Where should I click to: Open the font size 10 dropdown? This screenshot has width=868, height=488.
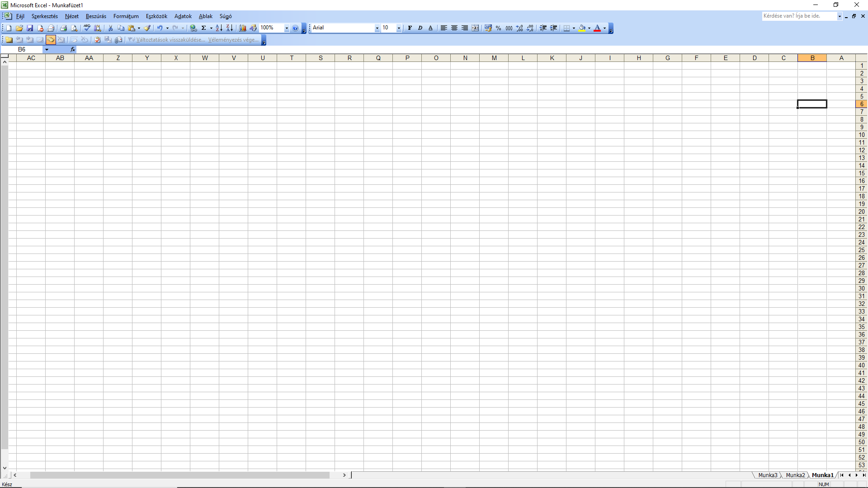(x=398, y=28)
